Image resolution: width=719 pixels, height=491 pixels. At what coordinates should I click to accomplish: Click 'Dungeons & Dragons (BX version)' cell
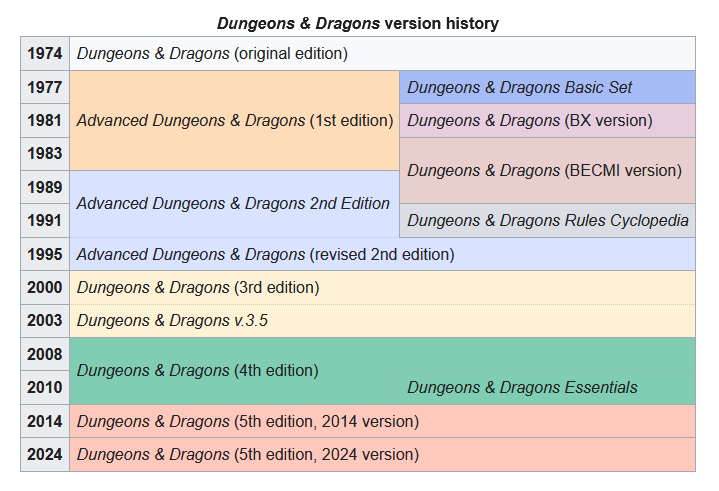point(548,121)
